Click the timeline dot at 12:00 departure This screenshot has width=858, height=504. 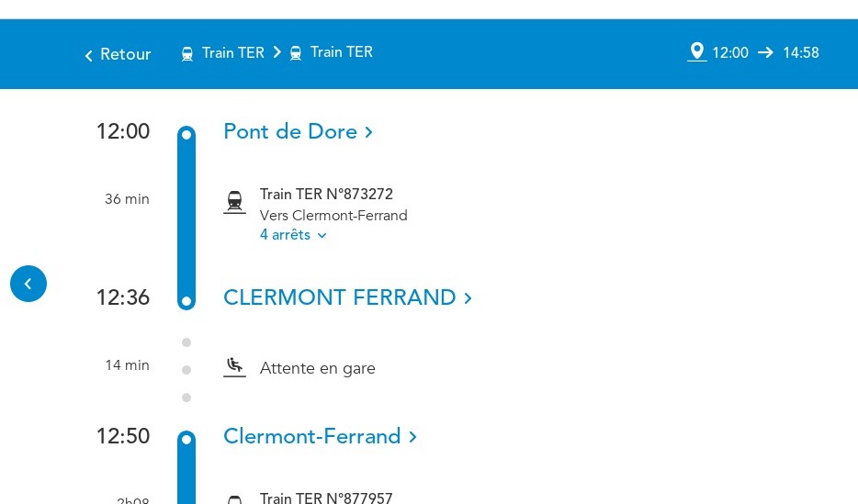point(186,134)
